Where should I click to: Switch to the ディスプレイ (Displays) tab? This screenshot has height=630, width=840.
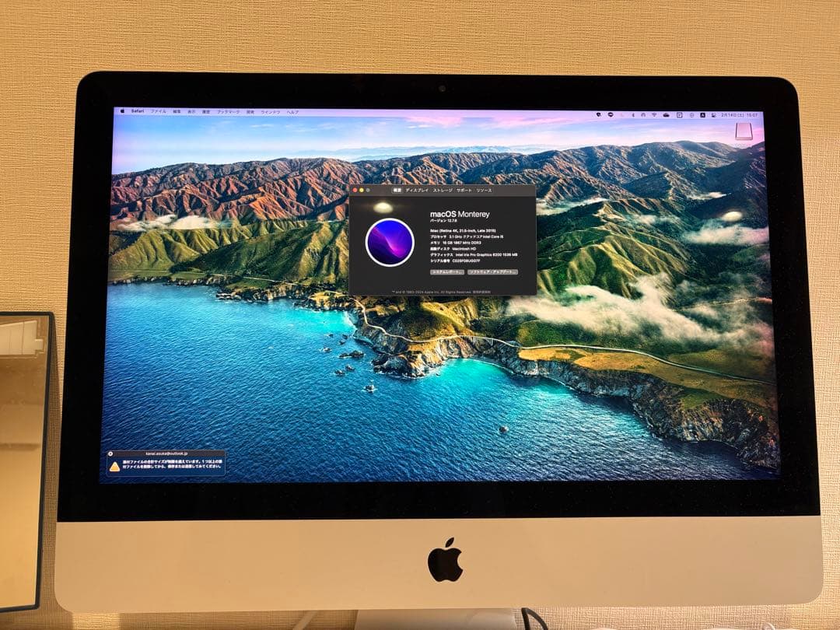[x=415, y=190]
